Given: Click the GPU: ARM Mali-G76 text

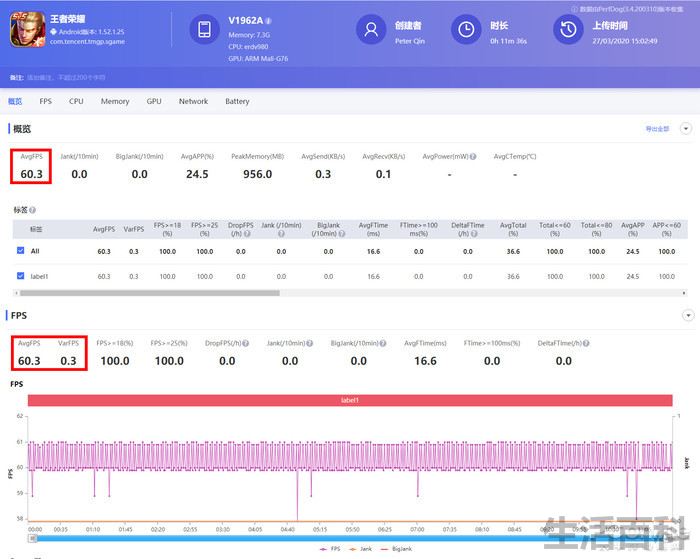Looking at the screenshot, I should click(258, 58).
